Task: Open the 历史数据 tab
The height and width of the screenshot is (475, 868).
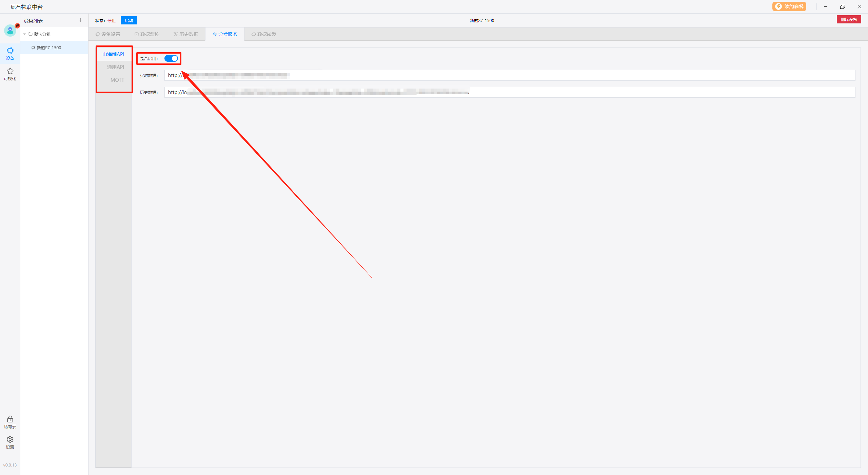Action: click(186, 34)
